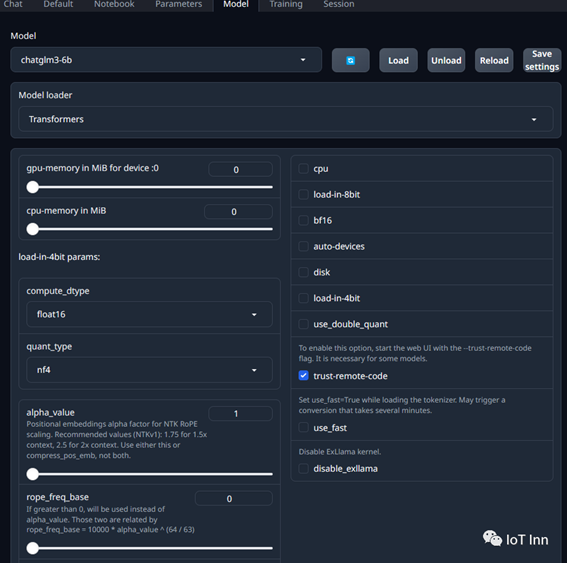Switch to the Chat tab
The image size is (567, 563).
[13, 4]
